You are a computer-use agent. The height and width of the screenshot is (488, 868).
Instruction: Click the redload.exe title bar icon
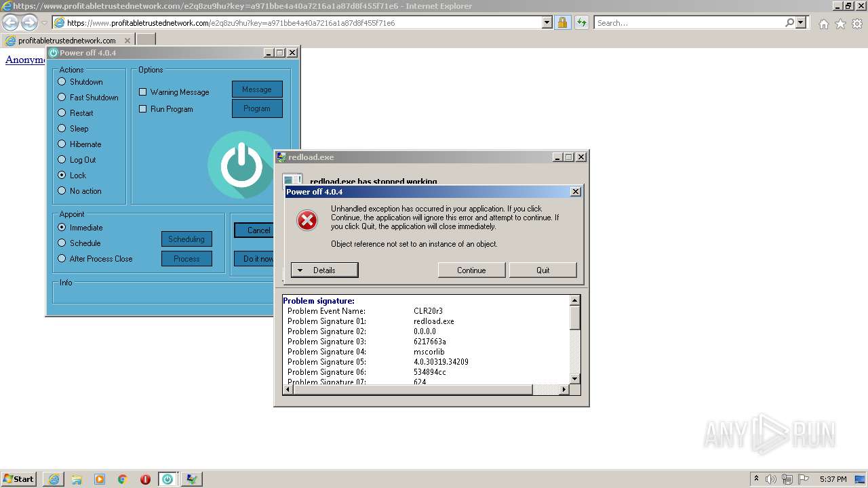coord(281,157)
